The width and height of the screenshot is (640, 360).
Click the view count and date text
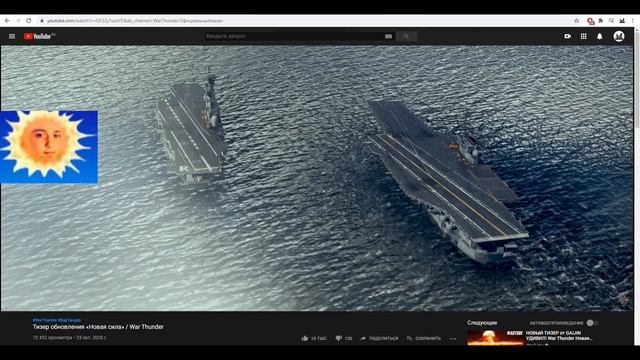point(69,338)
